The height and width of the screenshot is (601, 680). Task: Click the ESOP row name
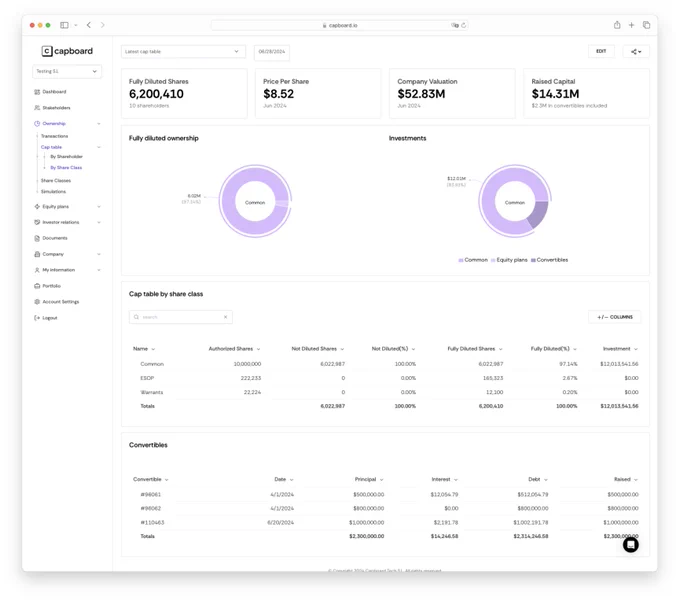click(x=147, y=379)
